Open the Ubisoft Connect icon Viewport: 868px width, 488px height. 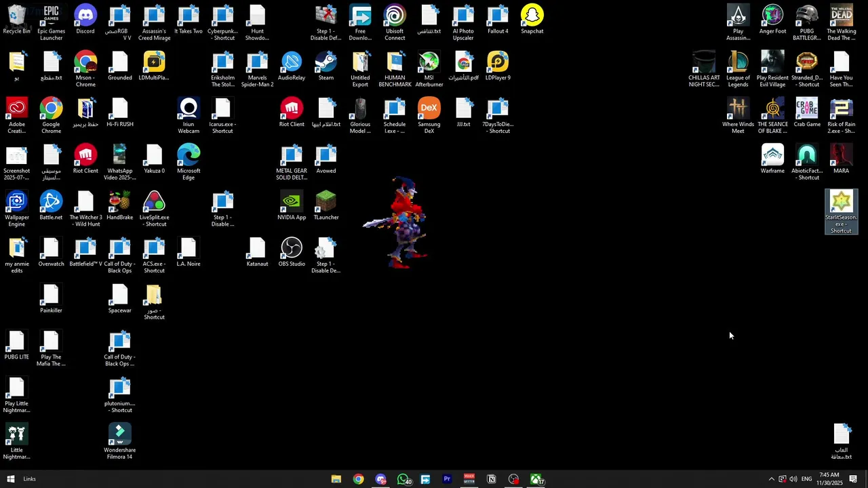[x=395, y=23]
